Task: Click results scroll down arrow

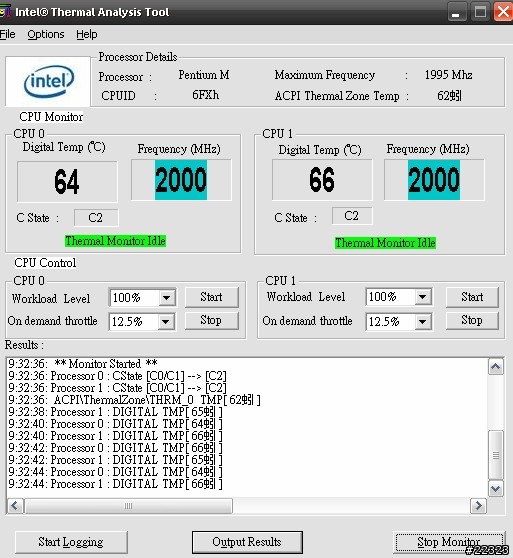Action: click(496, 488)
